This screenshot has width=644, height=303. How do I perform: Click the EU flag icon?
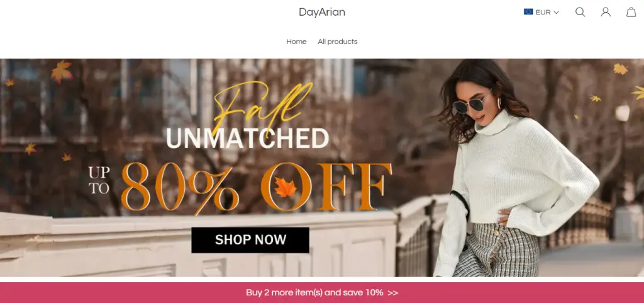tap(528, 12)
